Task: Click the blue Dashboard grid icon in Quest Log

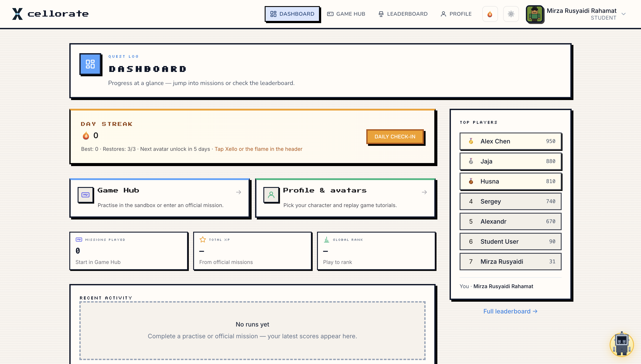Action: [90, 64]
